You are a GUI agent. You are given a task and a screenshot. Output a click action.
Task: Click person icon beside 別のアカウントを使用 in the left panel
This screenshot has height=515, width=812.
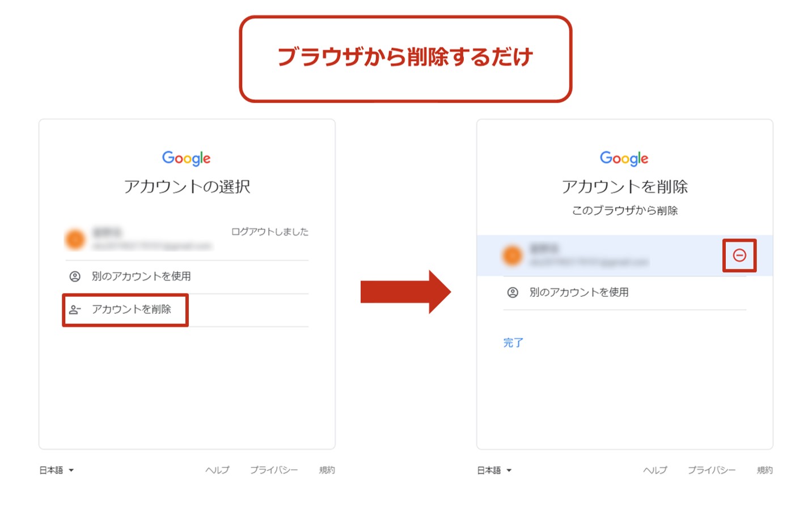click(75, 276)
